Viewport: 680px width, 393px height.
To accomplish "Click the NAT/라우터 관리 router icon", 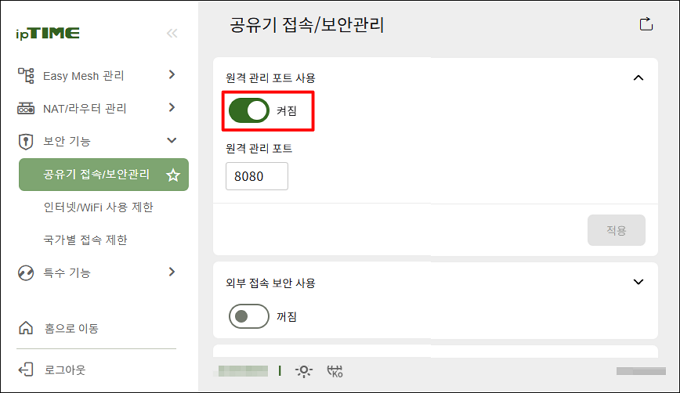I will (26, 108).
